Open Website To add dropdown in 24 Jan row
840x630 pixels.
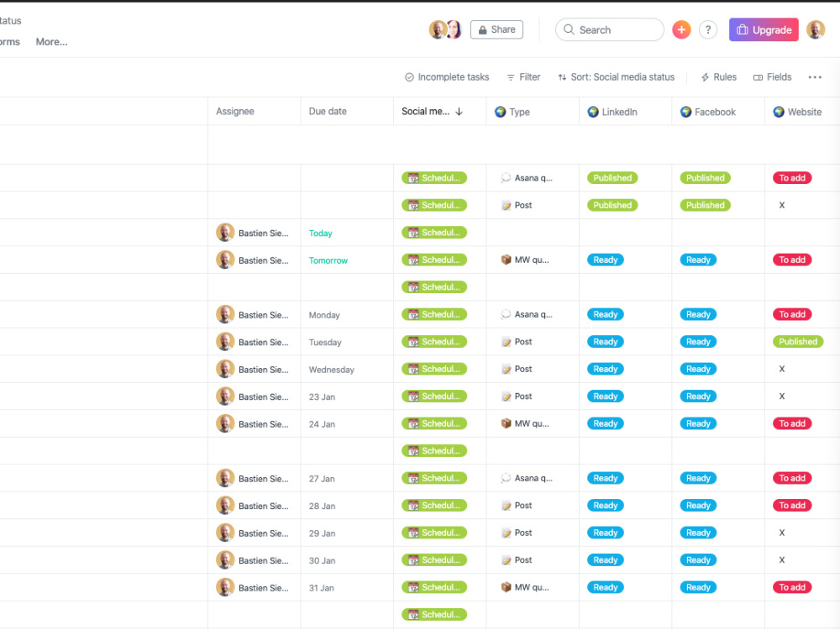[x=792, y=423]
